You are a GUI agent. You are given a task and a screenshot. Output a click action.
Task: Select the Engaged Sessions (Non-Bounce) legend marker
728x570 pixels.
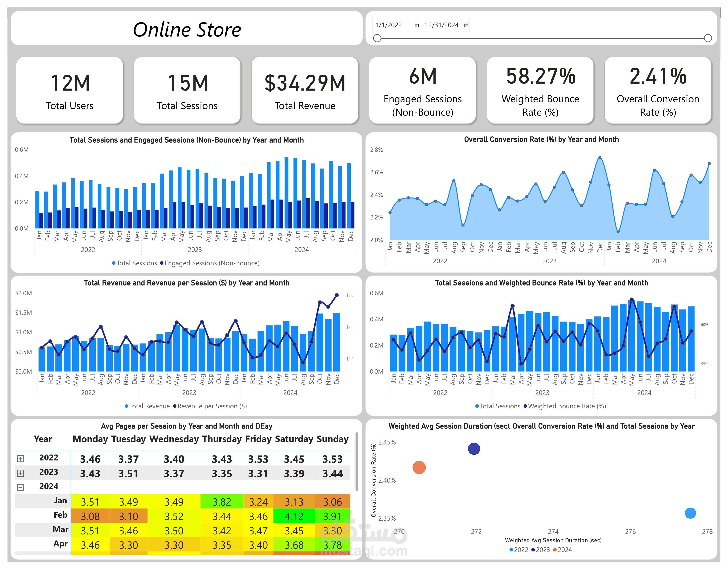click(162, 263)
